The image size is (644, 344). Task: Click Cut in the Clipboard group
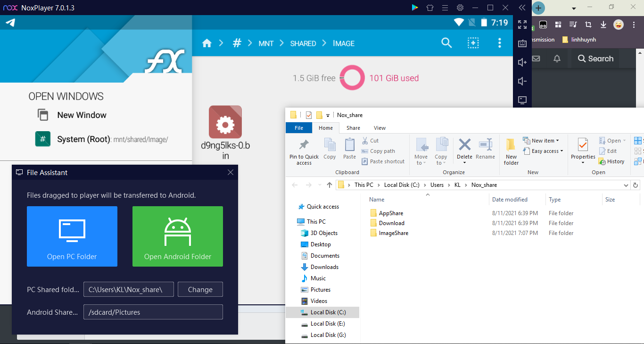click(370, 141)
